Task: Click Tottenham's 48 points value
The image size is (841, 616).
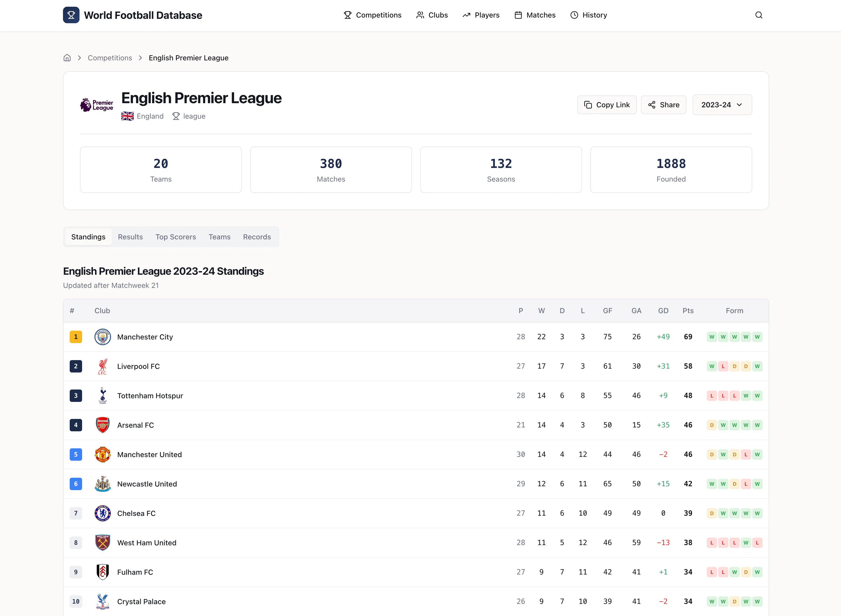Action: coord(688,396)
